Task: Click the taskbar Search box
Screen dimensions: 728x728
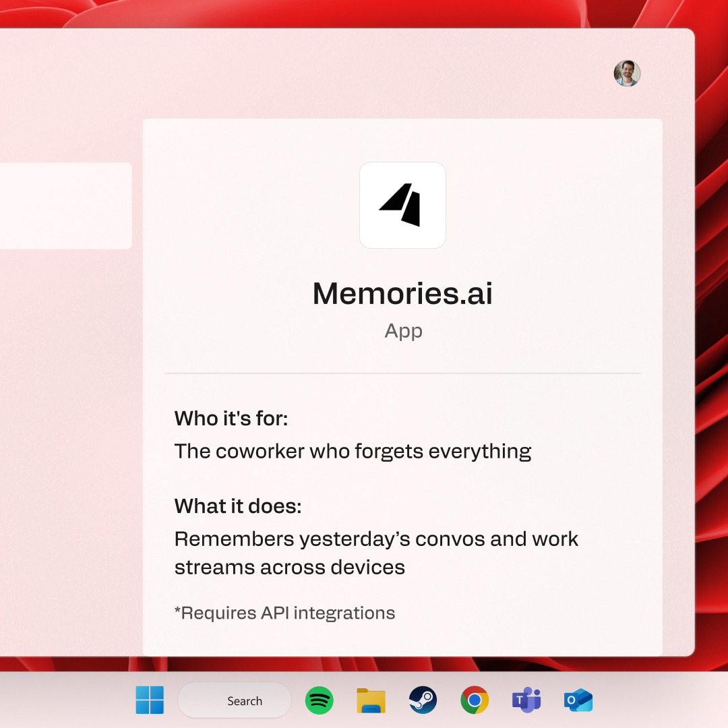Action: [235, 700]
